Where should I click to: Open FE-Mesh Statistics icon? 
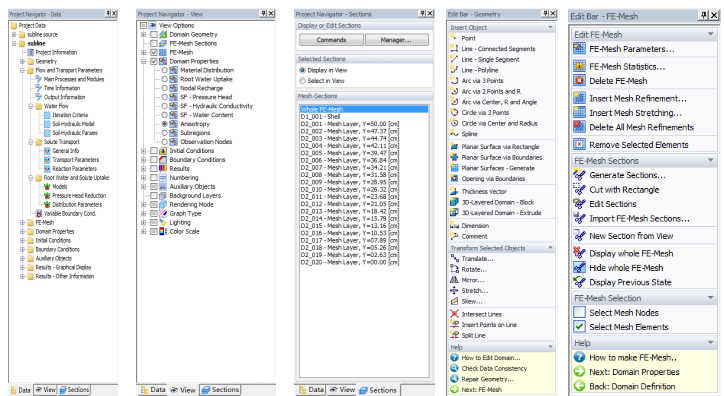point(579,66)
